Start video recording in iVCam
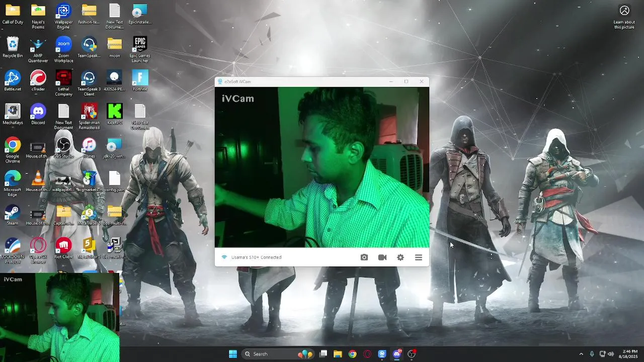Viewport: 644px width, 362px height. [x=382, y=257]
